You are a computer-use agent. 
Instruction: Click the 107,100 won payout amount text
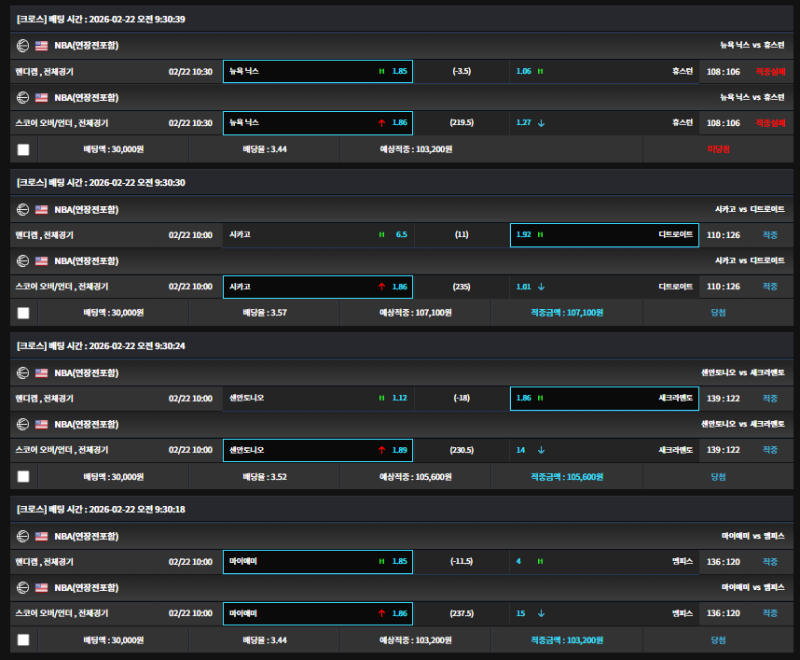point(566,312)
